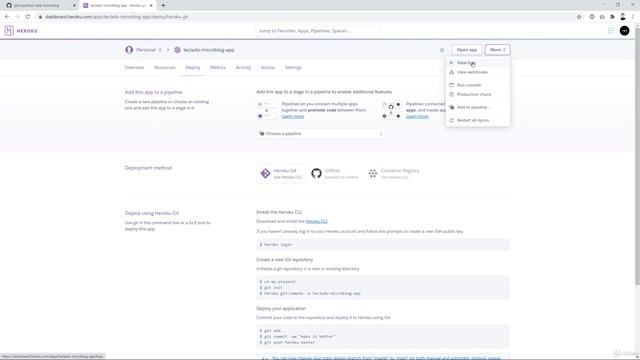Viewport: 640px width, 360px height.
Task: Switch to the Settings tab
Action: click(x=293, y=67)
